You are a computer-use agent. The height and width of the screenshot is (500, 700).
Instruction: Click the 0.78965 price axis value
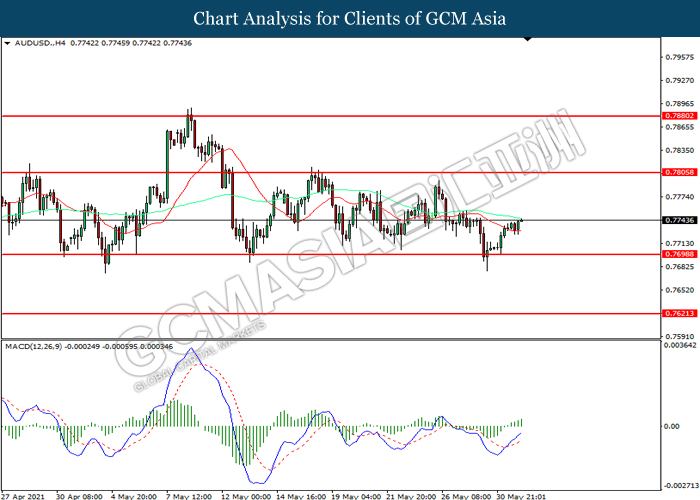[x=680, y=104]
